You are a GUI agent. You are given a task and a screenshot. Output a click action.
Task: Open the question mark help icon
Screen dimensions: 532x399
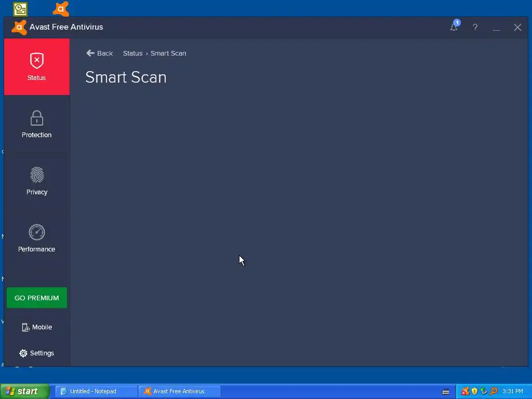(x=475, y=27)
